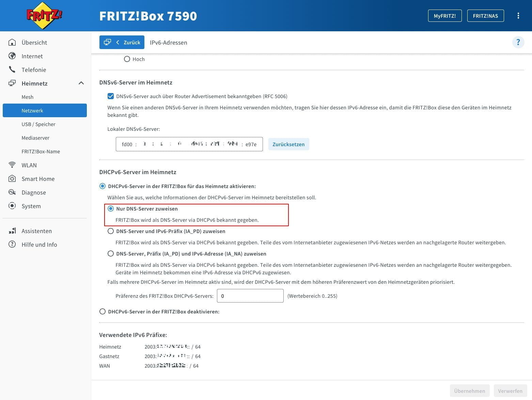Open Hilfe und Info in sidebar

[x=39, y=245]
